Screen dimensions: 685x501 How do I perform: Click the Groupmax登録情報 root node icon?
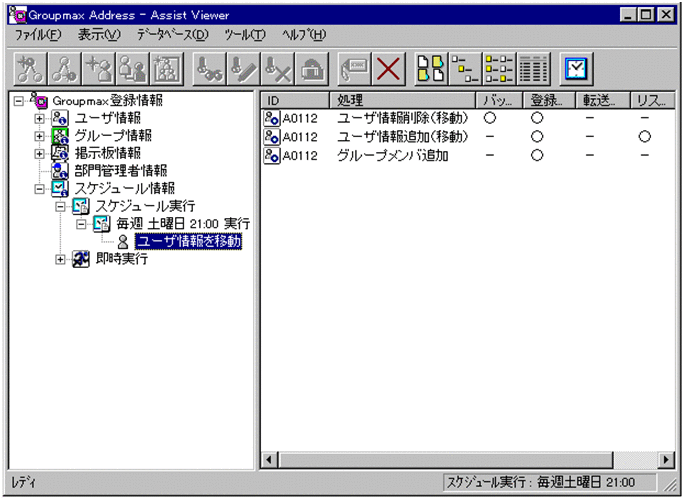click(x=38, y=100)
